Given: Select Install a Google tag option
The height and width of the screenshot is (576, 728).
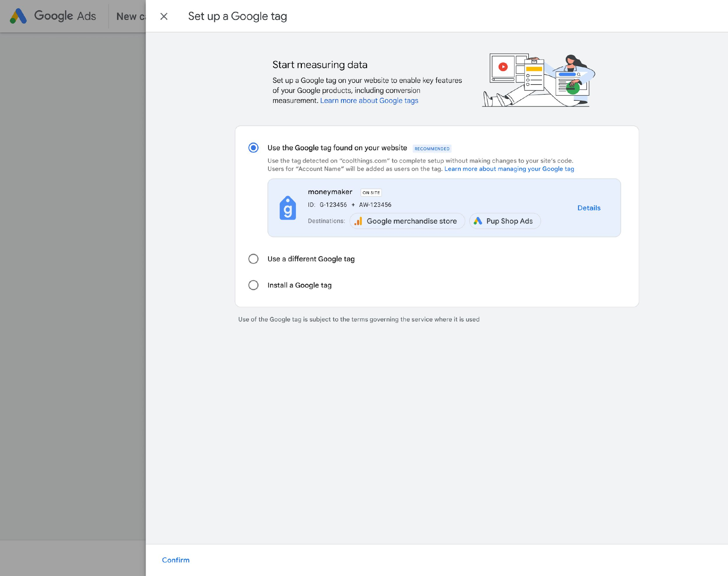Looking at the screenshot, I should 253,285.
